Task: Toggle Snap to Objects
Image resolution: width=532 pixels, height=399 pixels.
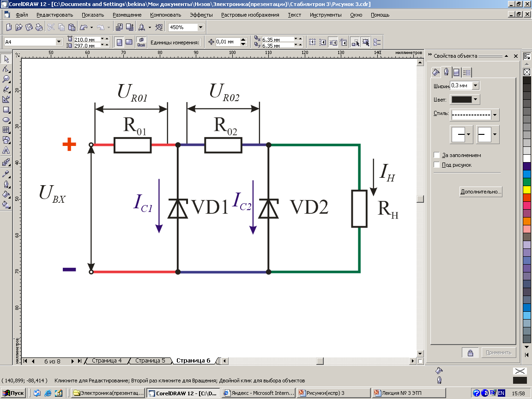Action: pyautogui.click(x=333, y=42)
